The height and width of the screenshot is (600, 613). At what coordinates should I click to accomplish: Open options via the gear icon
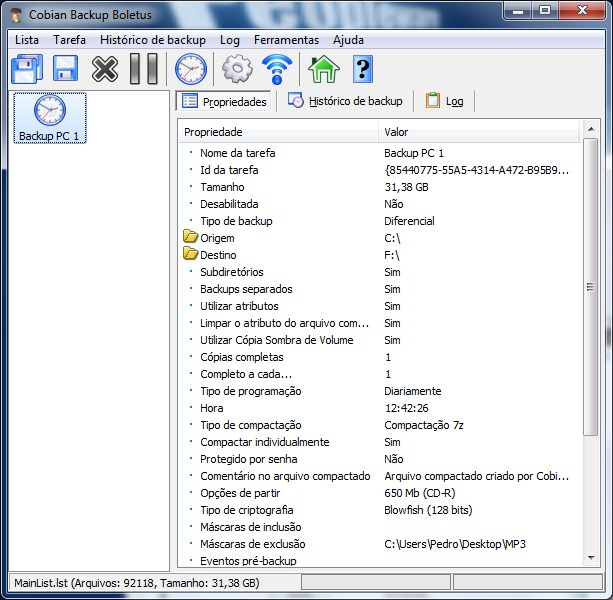237,69
